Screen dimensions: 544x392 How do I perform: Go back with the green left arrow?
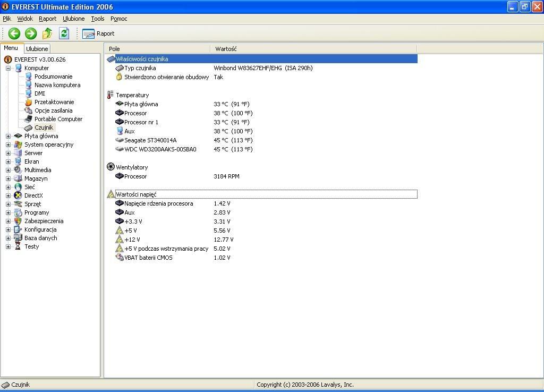click(14, 33)
